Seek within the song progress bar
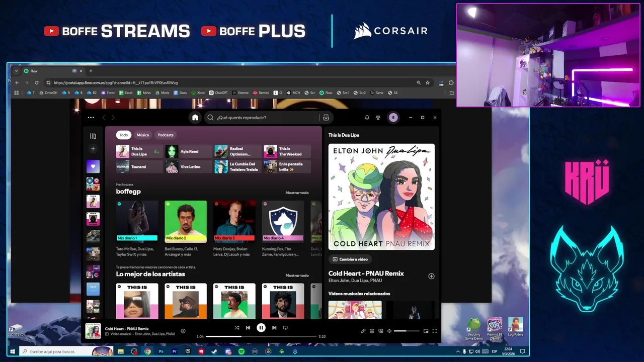Screen dimensions: 644x362 tap(261, 336)
